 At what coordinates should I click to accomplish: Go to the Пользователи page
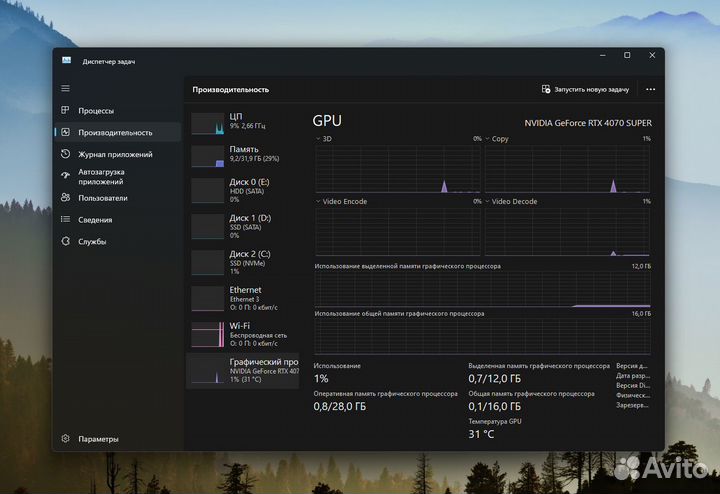pyautogui.click(x=118, y=198)
